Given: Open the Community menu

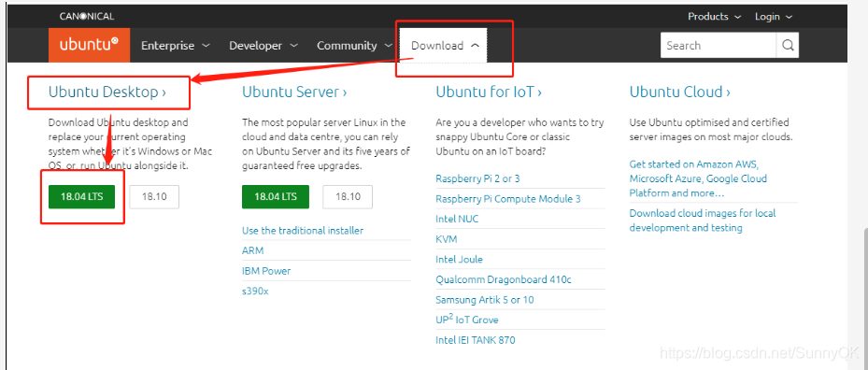Looking at the screenshot, I should [354, 46].
